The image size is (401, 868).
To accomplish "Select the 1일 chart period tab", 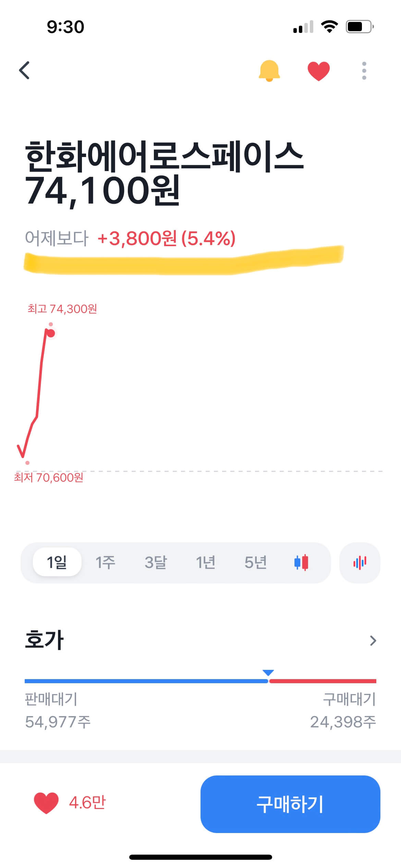I will (57, 563).
